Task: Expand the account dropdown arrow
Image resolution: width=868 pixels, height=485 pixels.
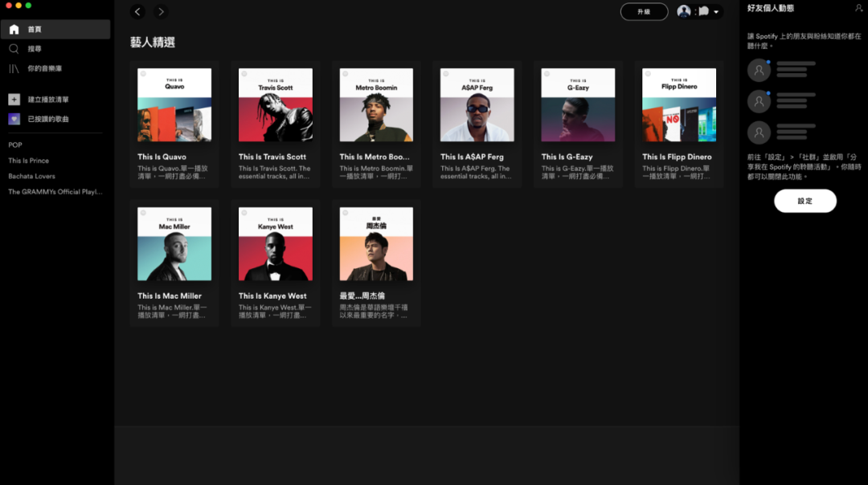Action: coord(716,12)
